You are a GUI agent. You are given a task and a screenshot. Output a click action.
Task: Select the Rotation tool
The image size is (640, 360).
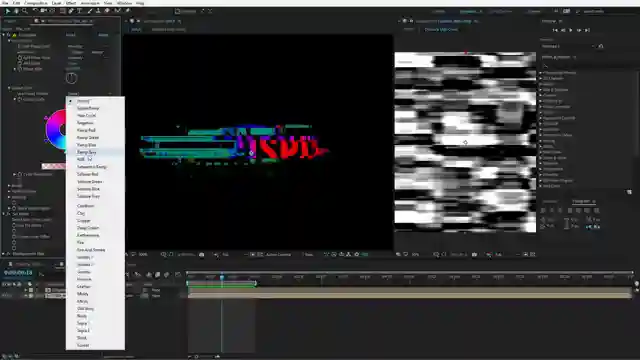point(36,11)
